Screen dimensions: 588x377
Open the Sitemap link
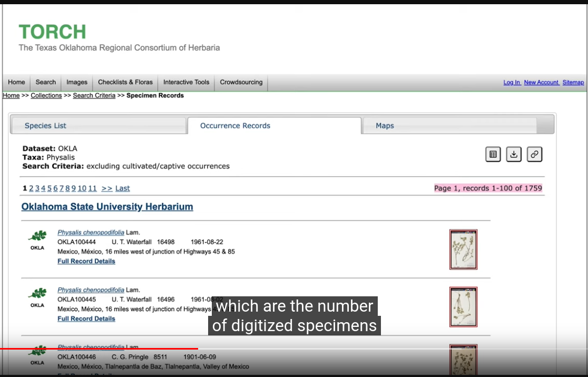[x=573, y=83]
